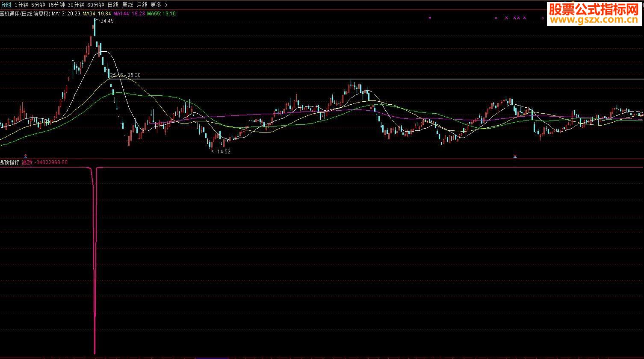The image size is (644, 359).
Task: Click the 14.52 low price label
Action: (224, 152)
